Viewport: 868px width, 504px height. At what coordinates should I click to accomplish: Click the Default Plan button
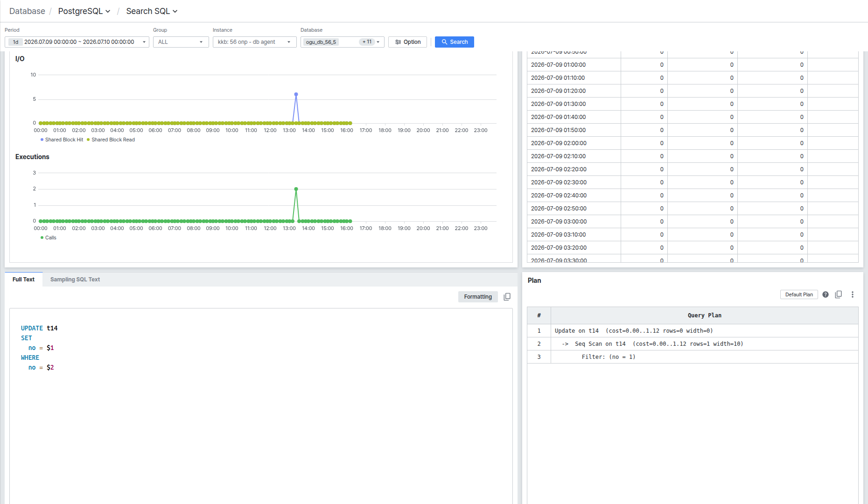coord(799,294)
